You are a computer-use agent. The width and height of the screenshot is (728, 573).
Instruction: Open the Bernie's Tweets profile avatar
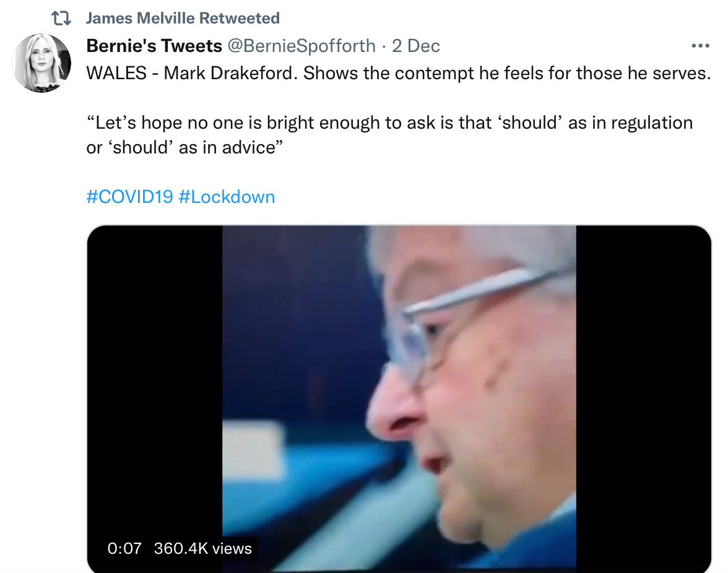coord(42,62)
